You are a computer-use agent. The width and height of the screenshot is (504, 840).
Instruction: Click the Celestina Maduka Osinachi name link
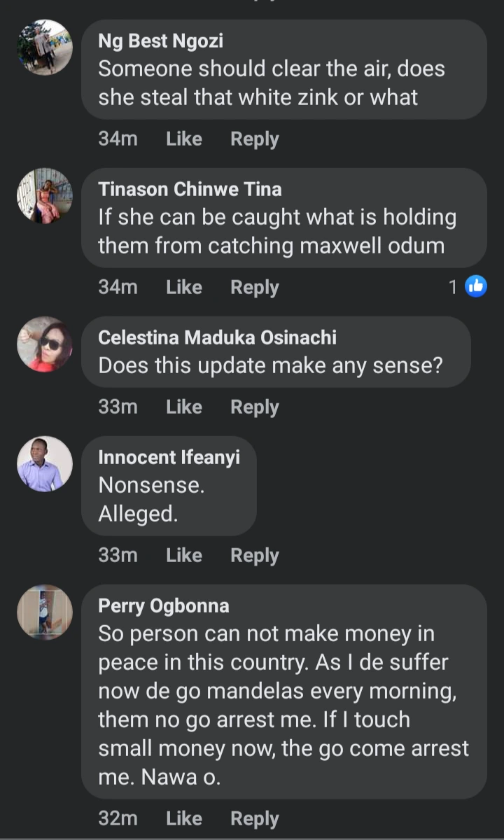217,337
